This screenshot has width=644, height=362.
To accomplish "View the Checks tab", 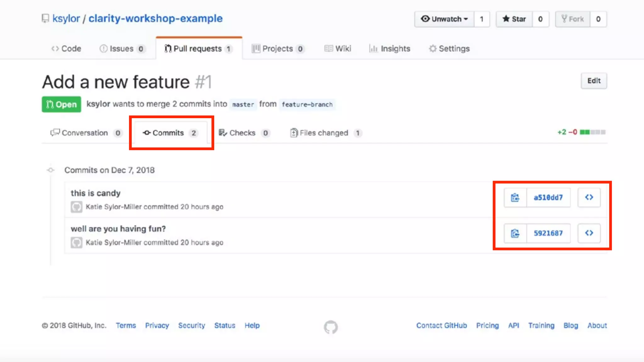I will 242,133.
